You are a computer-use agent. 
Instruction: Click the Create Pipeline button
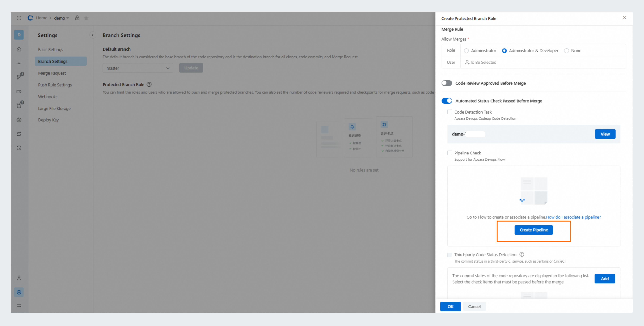pyautogui.click(x=534, y=230)
